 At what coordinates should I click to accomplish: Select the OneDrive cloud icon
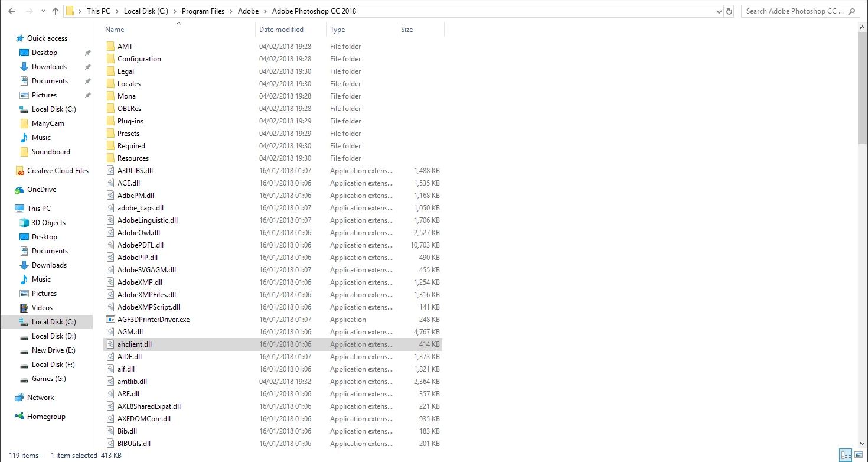coord(20,190)
